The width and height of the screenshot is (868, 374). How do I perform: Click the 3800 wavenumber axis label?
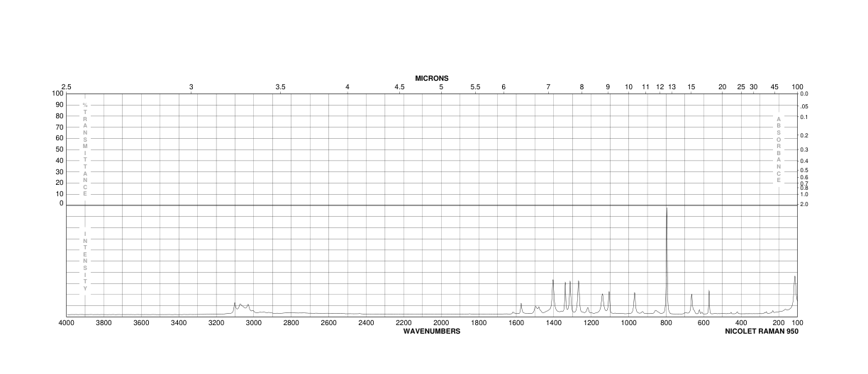[x=104, y=324]
